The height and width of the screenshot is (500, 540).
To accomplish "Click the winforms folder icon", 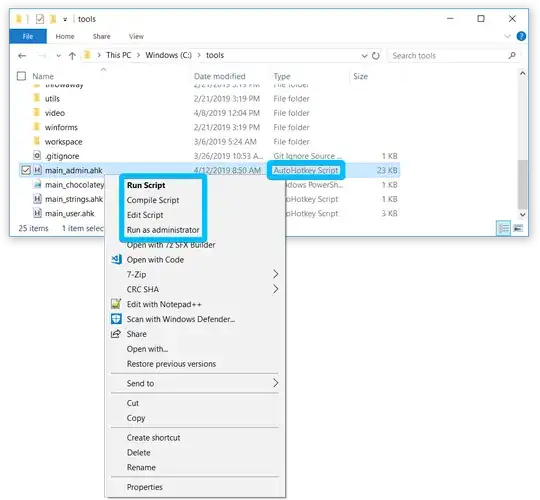I will [x=37, y=127].
